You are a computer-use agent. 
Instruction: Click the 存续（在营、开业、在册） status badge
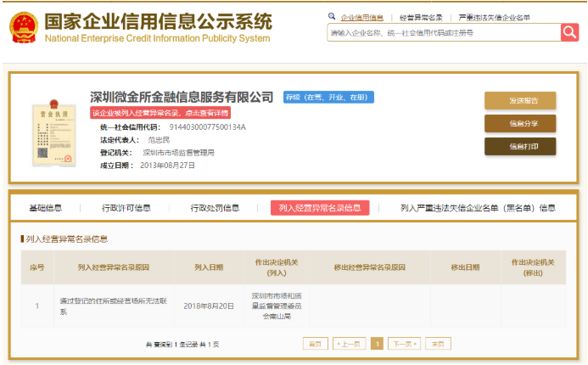[x=328, y=97]
